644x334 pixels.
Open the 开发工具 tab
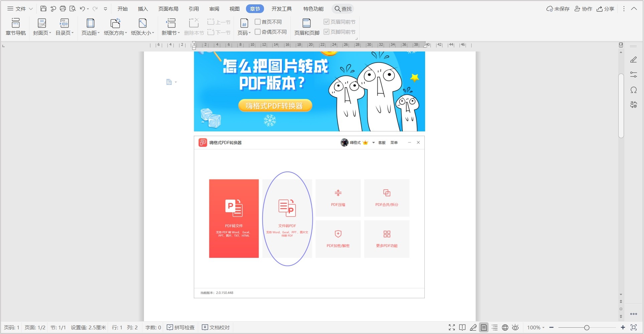[x=282, y=9]
